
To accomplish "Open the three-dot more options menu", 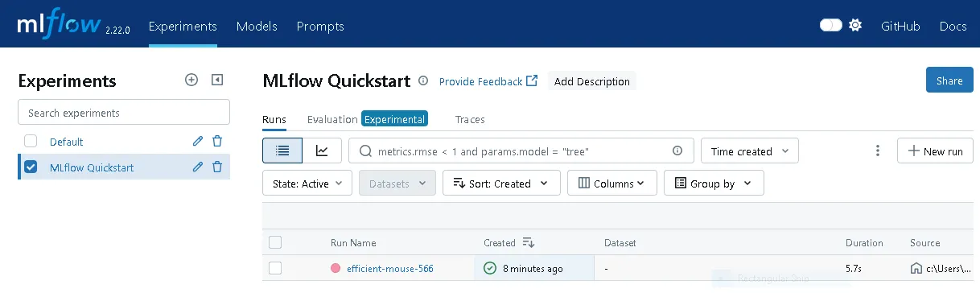I will (878, 151).
